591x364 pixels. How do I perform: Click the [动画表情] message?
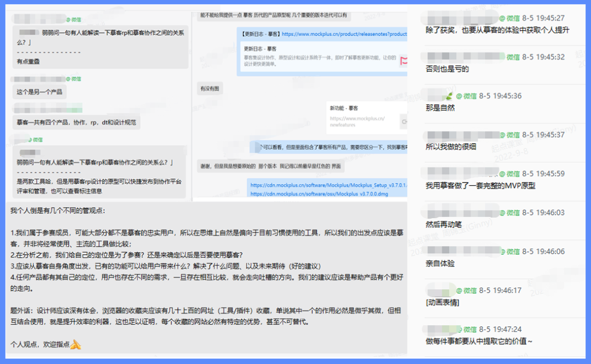442,302
